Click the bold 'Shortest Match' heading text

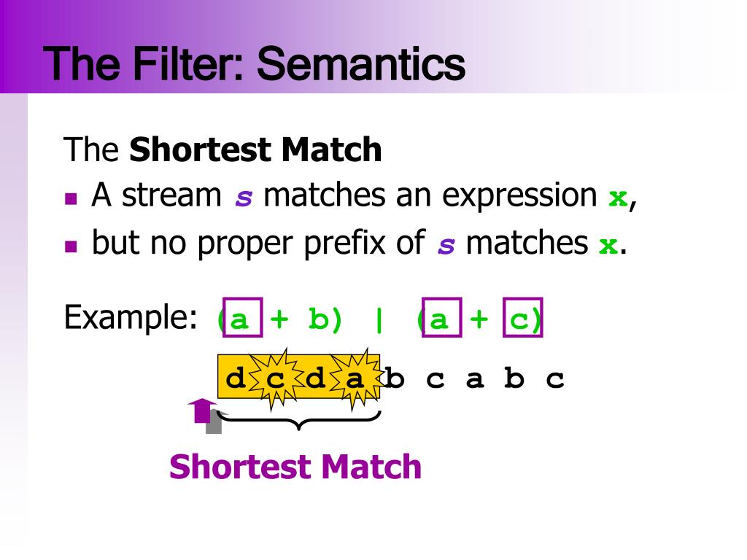tap(255, 149)
